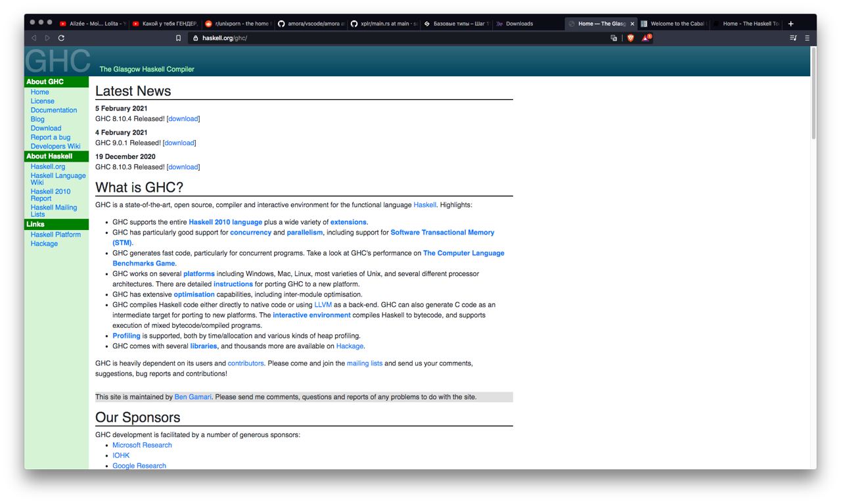Image resolution: width=841 pixels, height=504 pixels.
Task: Open the extensions link
Action: pyautogui.click(x=348, y=222)
